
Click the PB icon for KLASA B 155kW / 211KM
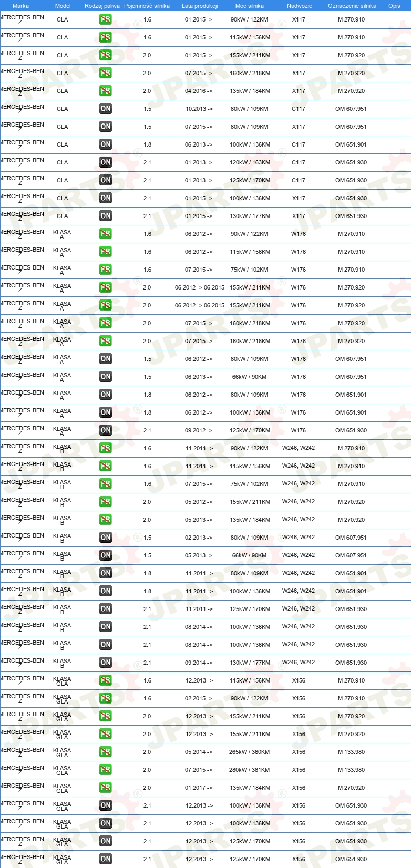point(106,502)
